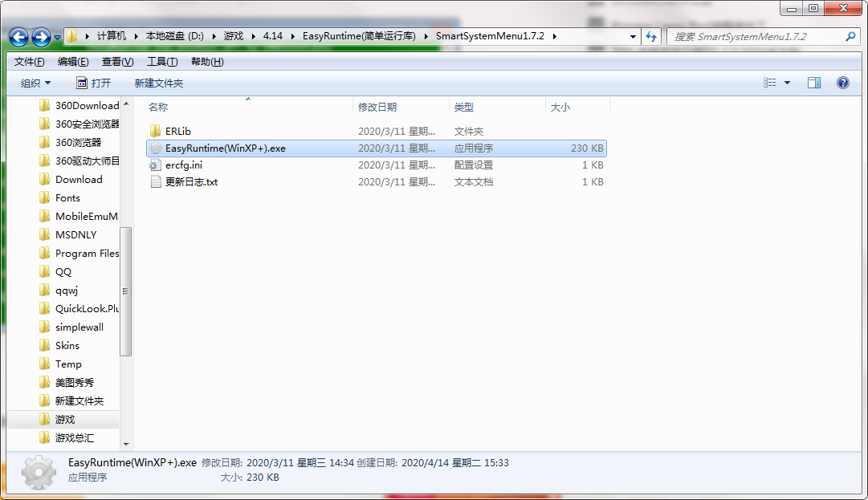
Task: Select the highlighted 游戏 folder in the tree
Action: tap(63, 419)
